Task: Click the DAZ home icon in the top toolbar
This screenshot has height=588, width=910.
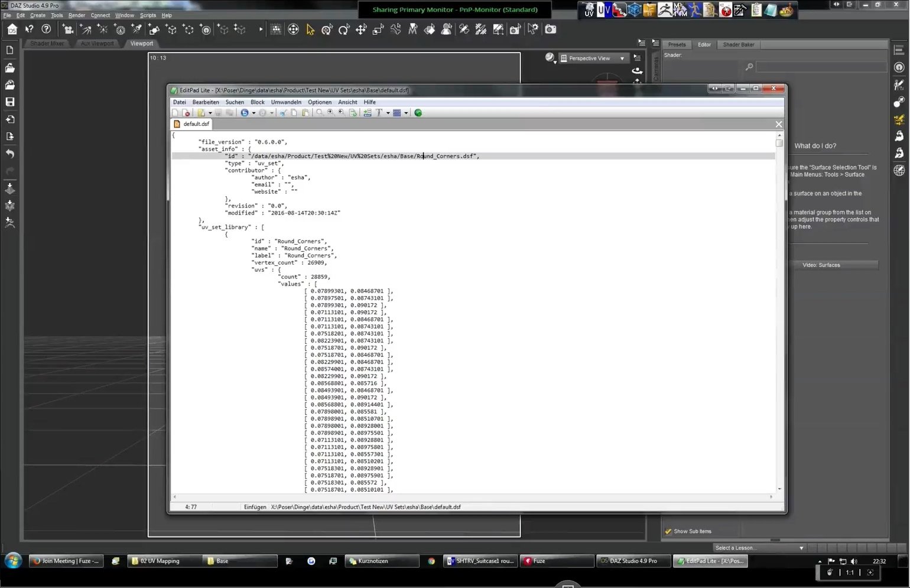Action: 12,29
